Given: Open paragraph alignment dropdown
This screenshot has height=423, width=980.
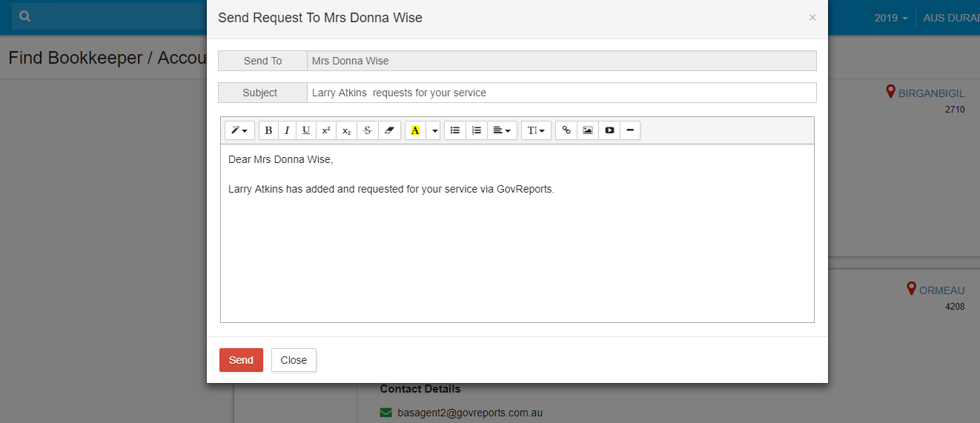Looking at the screenshot, I should [x=502, y=130].
